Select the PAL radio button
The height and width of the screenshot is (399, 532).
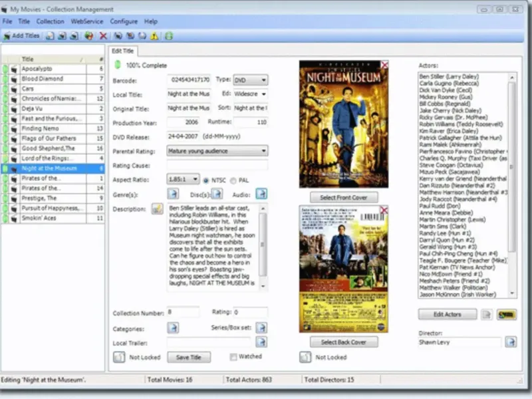click(x=233, y=180)
